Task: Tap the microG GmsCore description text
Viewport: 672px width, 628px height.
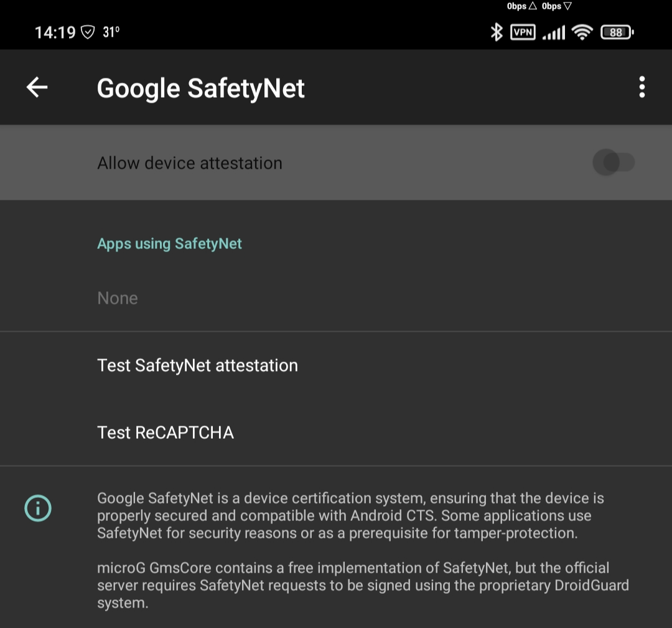Action: point(363,585)
